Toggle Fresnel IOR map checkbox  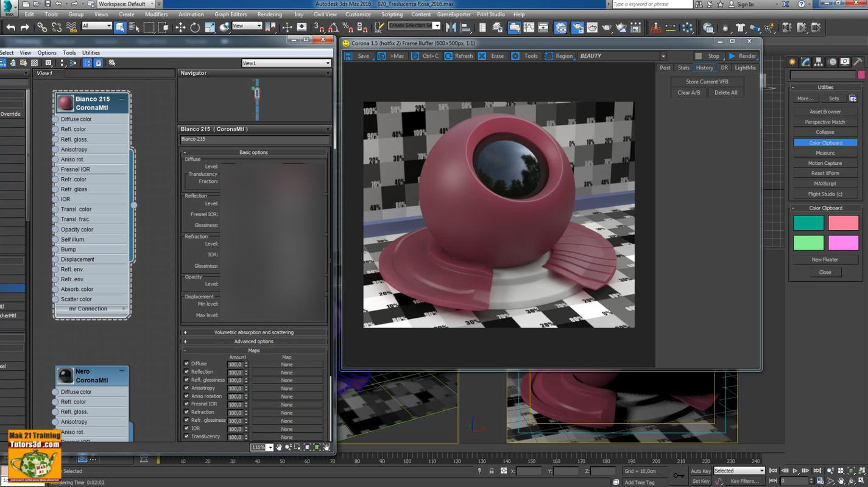coord(186,404)
